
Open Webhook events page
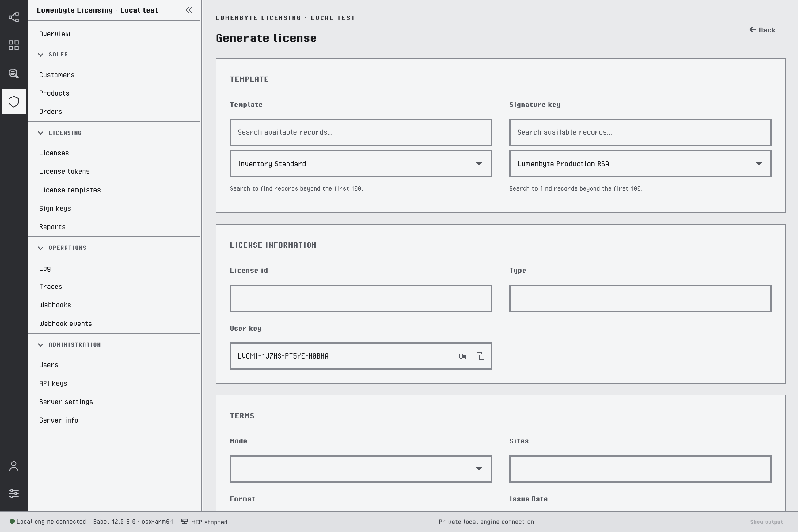pyautogui.click(x=66, y=324)
